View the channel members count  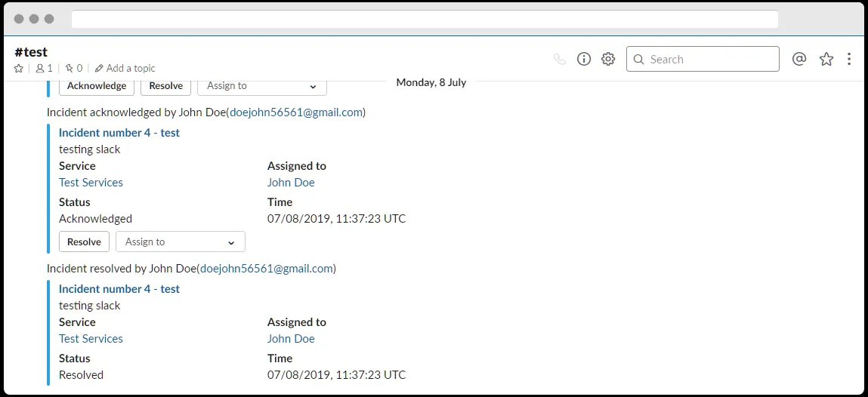pos(45,69)
